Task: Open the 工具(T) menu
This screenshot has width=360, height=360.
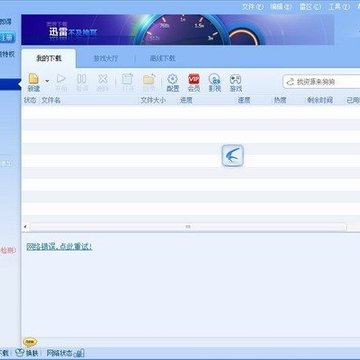Action: click(339, 7)
